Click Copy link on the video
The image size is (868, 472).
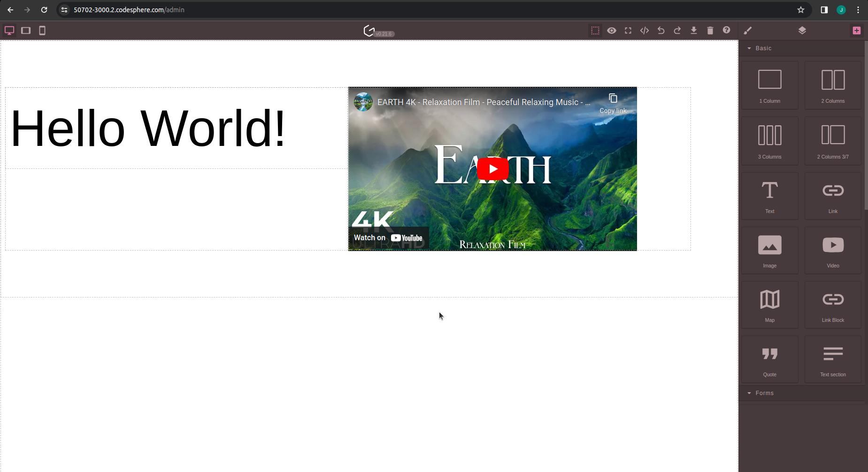click(613, 103)
